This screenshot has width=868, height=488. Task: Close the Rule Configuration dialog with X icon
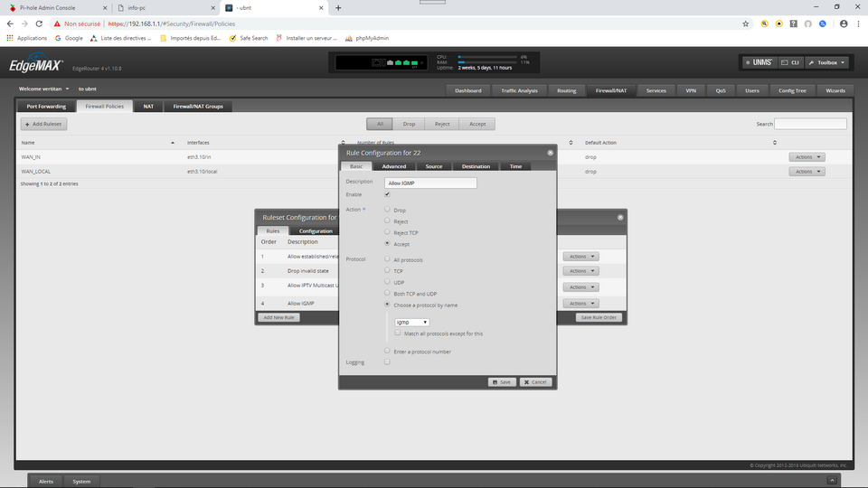(550, 153)
